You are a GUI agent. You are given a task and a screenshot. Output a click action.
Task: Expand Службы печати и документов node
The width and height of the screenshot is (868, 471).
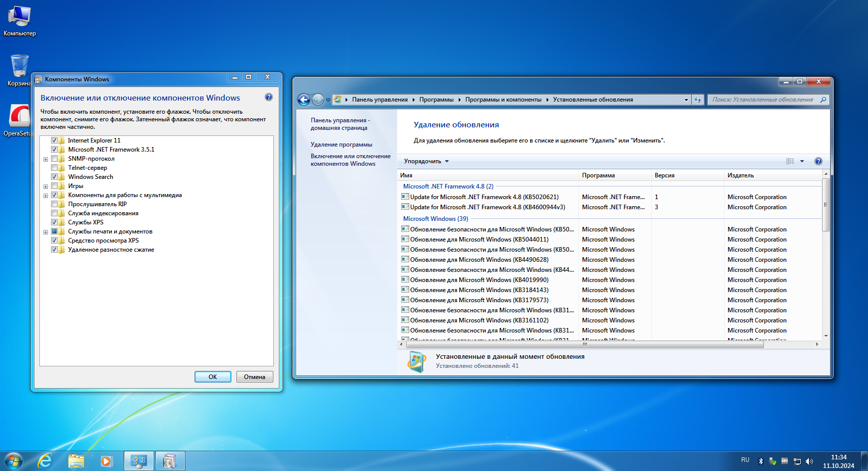(45, 232)
